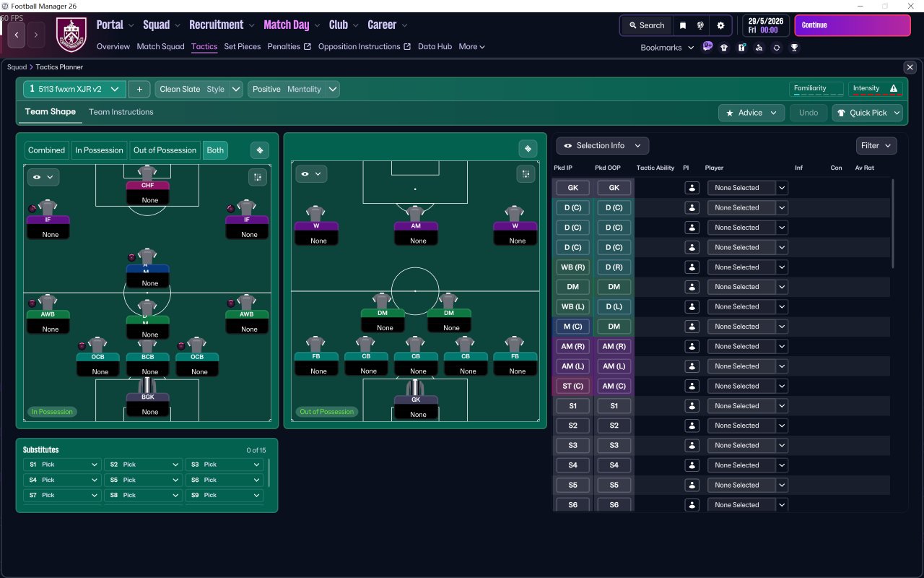Viewport: 924px width, 578px height.
Task: Toggle the eye visibility menu on the in-possession pitch
Action: click(x=43, y=177)
